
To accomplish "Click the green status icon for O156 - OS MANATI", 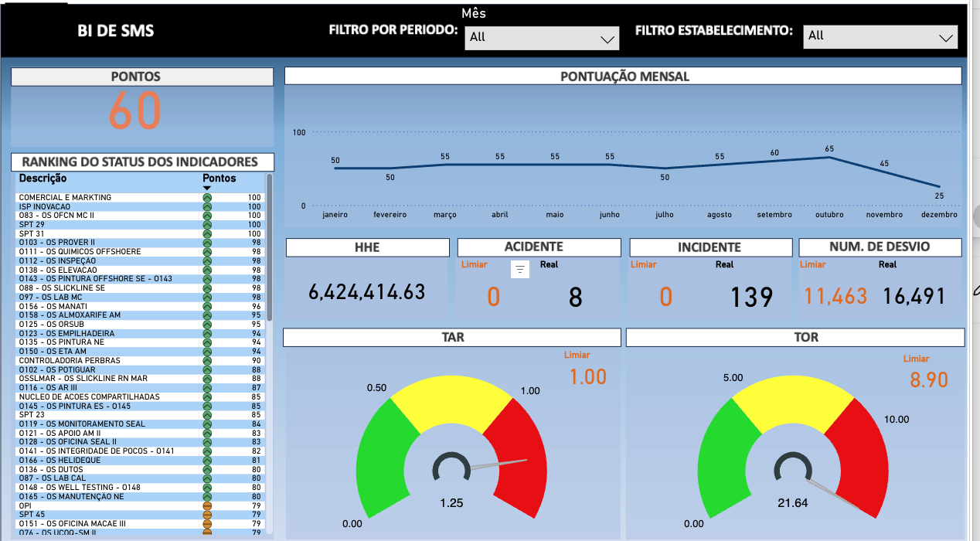I will point(207,306).
